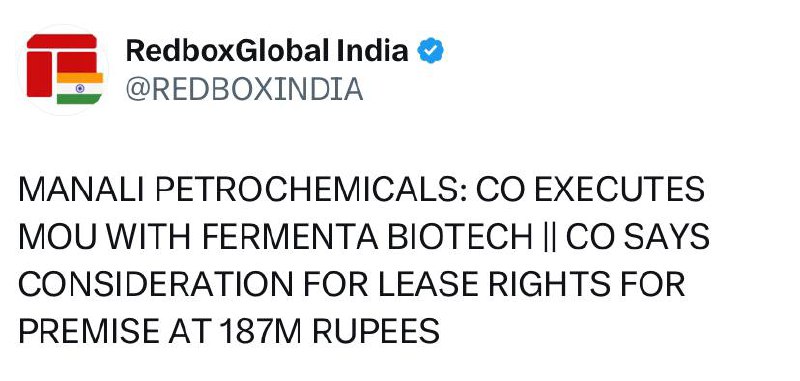Click the double-bar separator in the tweet

click(549, 238)
